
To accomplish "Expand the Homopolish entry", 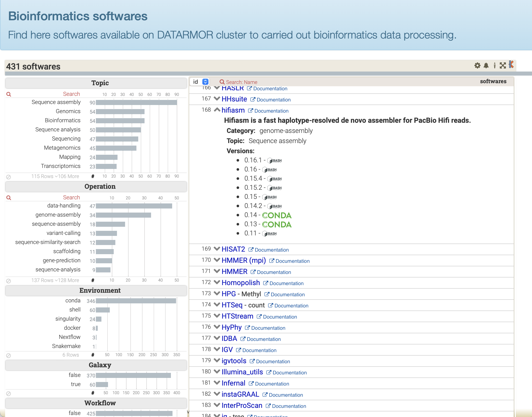I will pyautogui.click(x=217, y=282).
